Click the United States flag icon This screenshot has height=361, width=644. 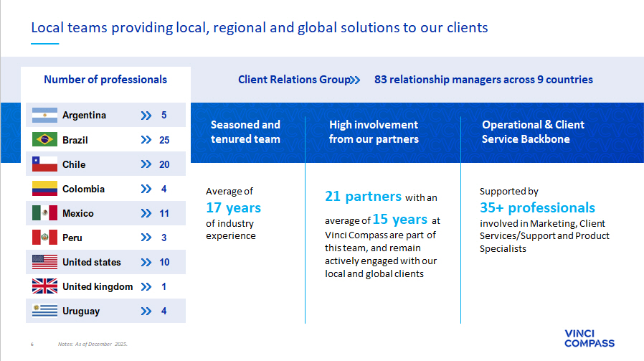[x=44, y=262]
